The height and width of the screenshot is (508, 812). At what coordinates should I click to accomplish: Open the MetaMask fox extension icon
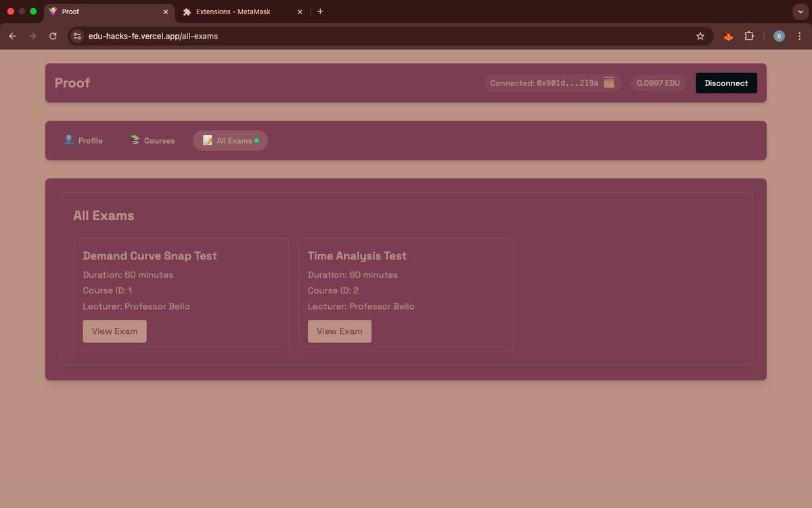click(728, 37)
